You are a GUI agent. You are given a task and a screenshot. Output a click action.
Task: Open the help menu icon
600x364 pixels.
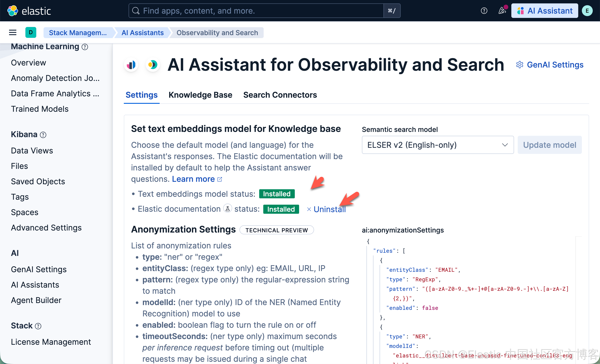coord(484,11)
